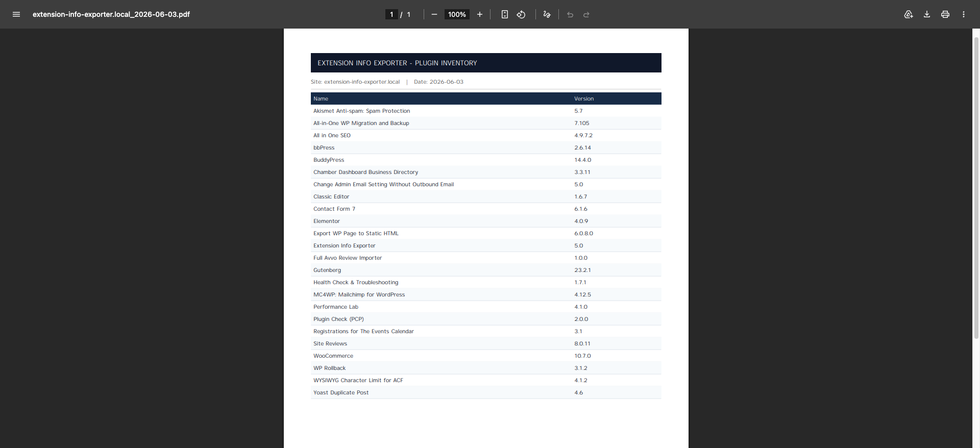Click version 3.3.11 value
The image size is (980, 448).
[x=582, y=172]
